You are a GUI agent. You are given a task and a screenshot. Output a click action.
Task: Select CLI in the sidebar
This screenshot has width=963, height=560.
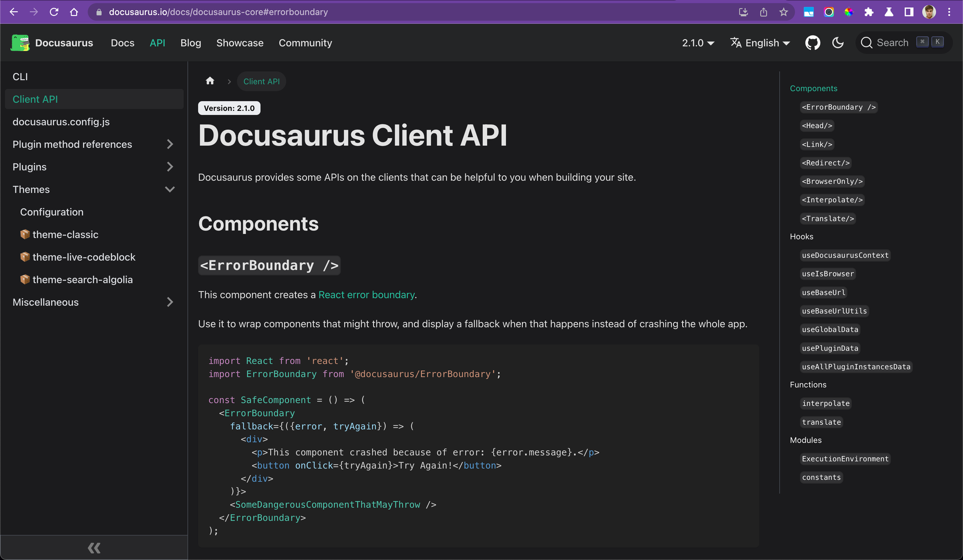coord(94,77)
